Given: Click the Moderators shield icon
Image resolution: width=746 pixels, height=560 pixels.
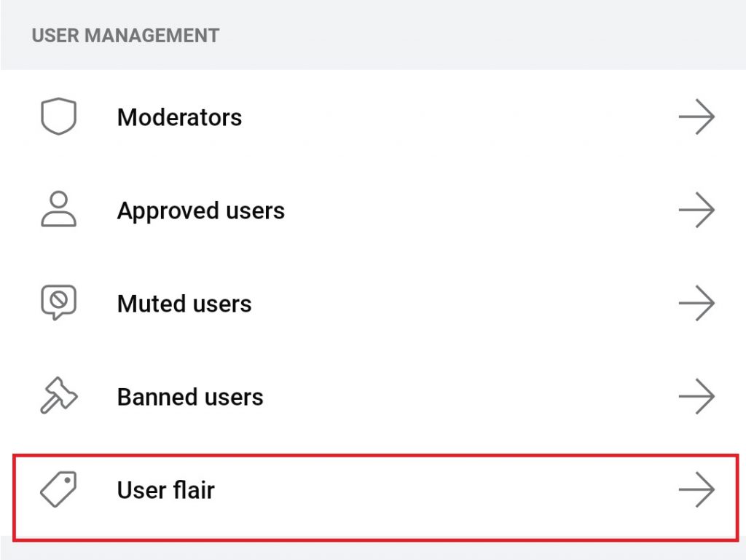Looking at the screenshot, I should [x=58, y=117].
